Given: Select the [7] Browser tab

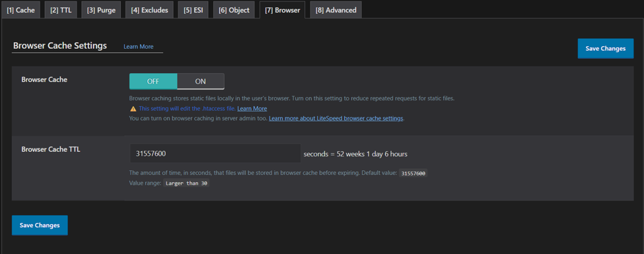Looking at the screenshot, I should tap(283, 10).
